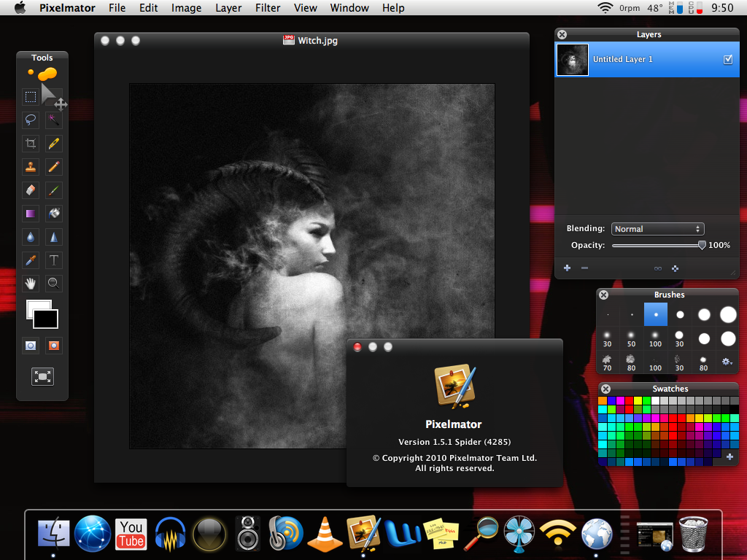
Task: Open the Filter menu
Action: click(x=268, y=8)
